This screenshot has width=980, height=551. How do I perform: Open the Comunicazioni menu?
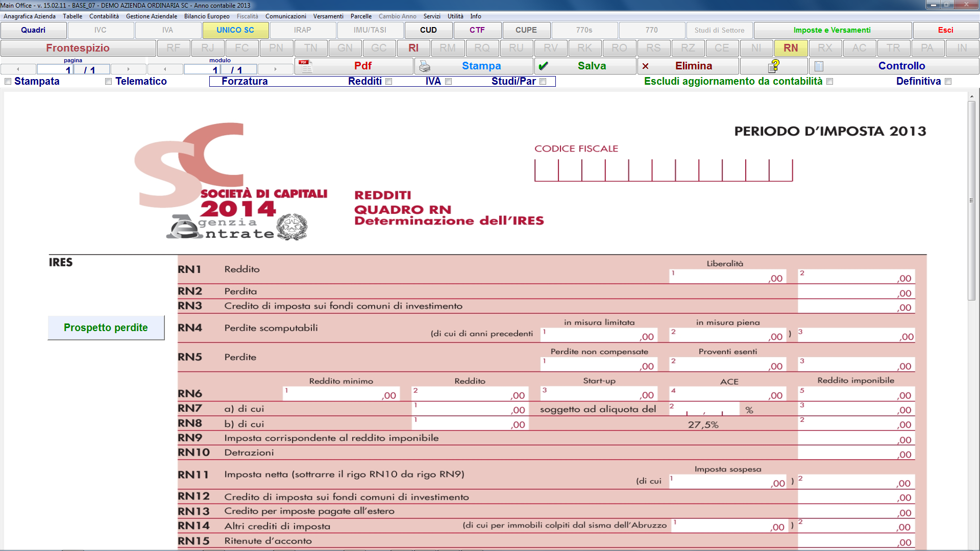pos(286,16)
